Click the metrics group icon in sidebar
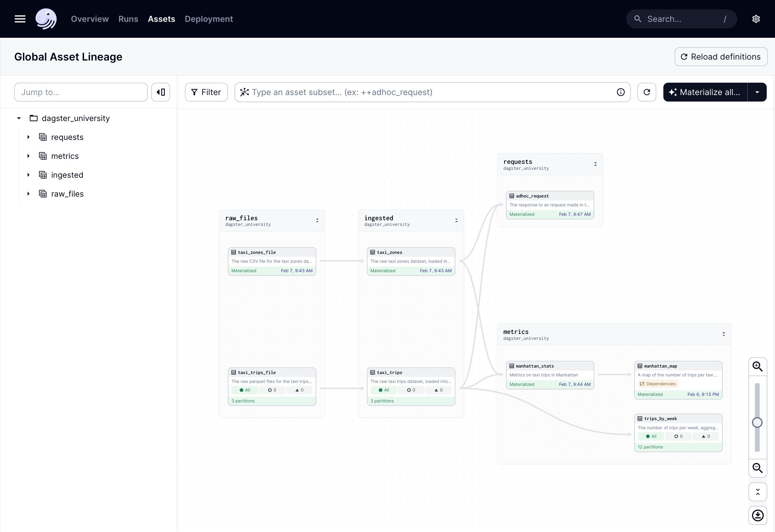 (x=43, y=156)
